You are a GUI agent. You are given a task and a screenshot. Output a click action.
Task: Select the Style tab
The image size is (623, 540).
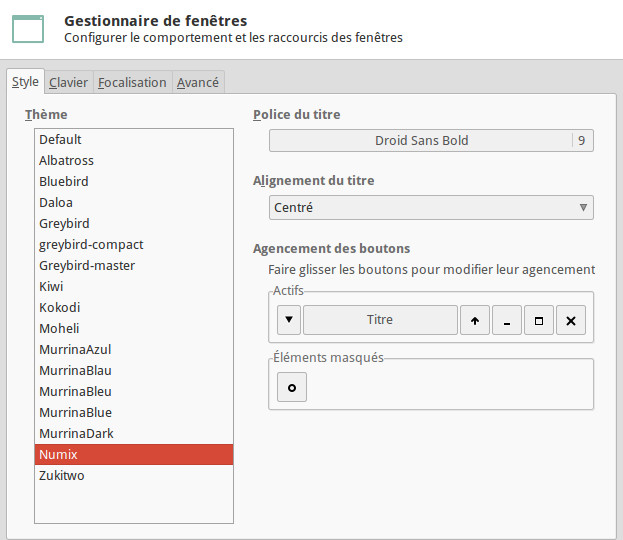point(25,82)
